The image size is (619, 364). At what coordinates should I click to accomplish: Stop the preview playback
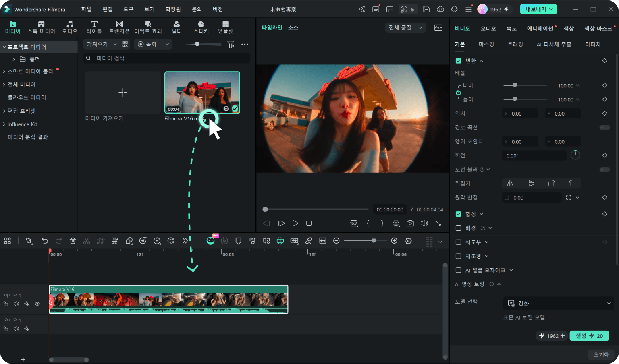point(309,223)
